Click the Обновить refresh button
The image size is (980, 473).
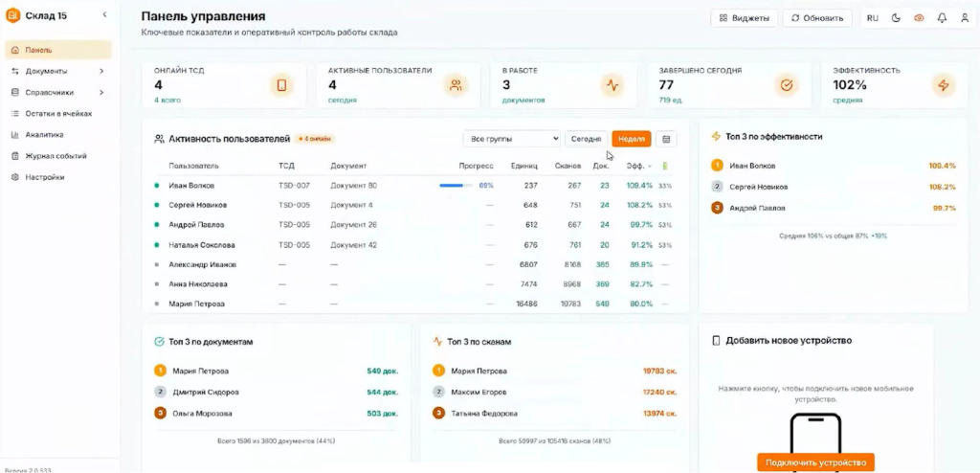[816, 18]
